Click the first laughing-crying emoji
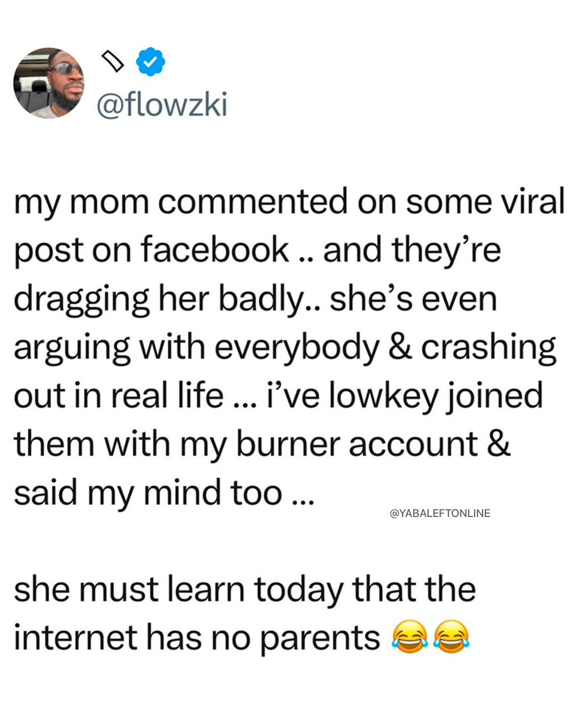This screenshot has width=581, height=728. coord(409,637)
